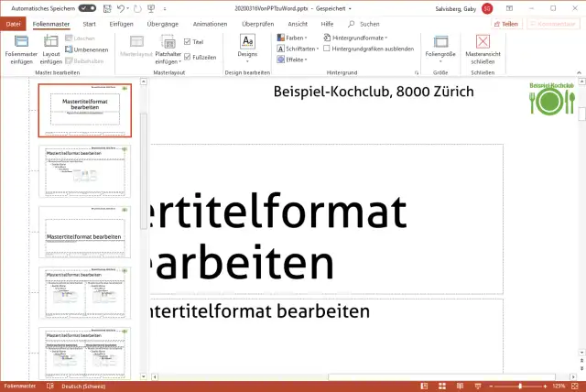Uncheck the Titel checkbox
This screenshot has width=586, height=392.
click(x=188, y=41)
